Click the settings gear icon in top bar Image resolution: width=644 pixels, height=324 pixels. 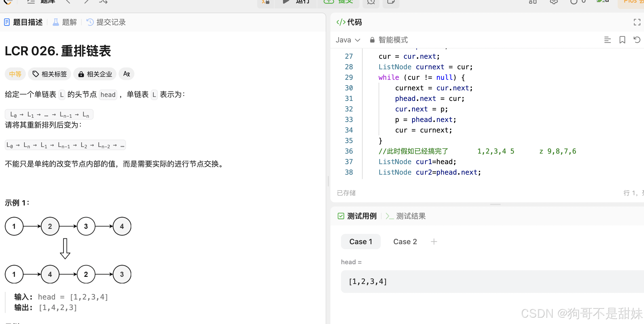click(x=554, y=2)
